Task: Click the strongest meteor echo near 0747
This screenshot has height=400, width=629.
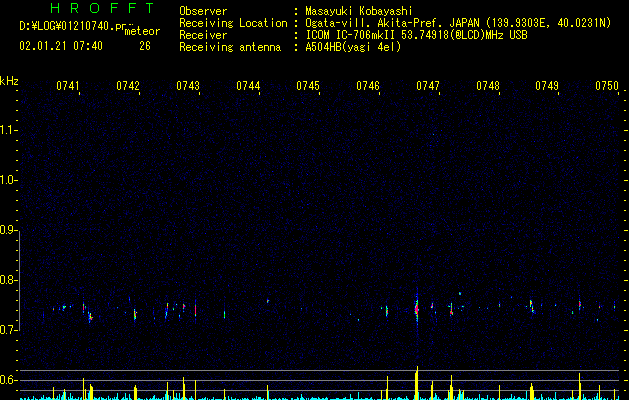Action: pos(417,308)
